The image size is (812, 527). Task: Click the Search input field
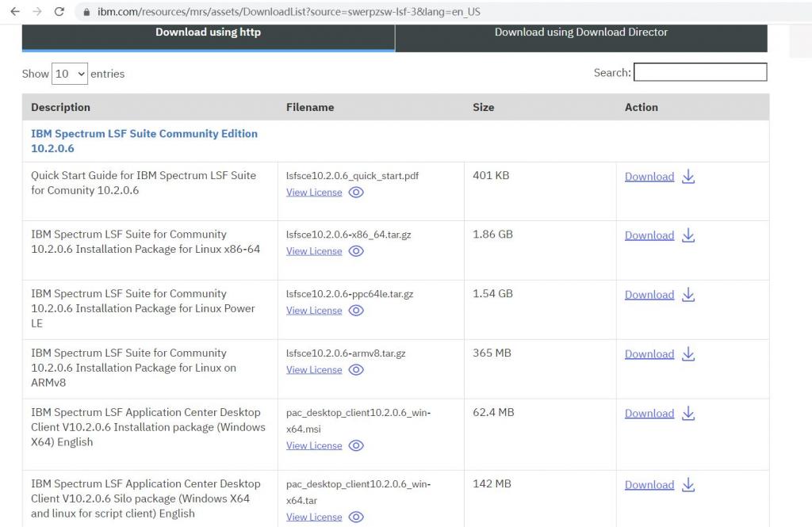click(700, 72)
